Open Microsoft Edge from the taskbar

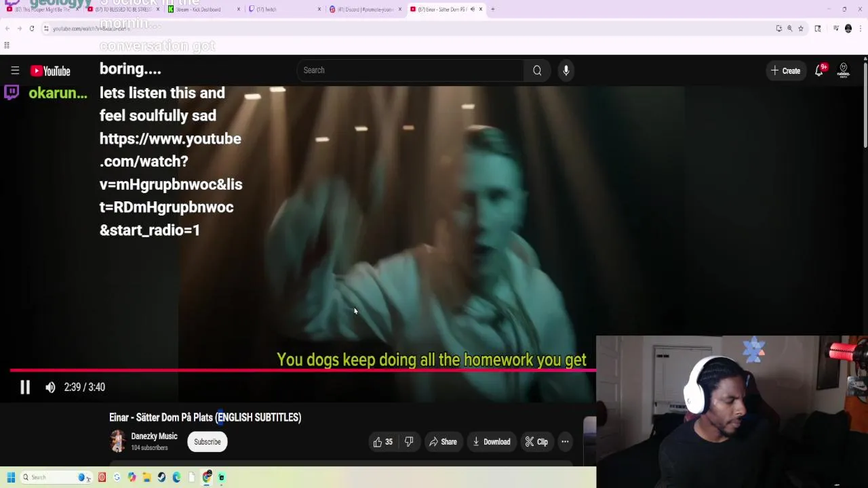tap(176, 477)
